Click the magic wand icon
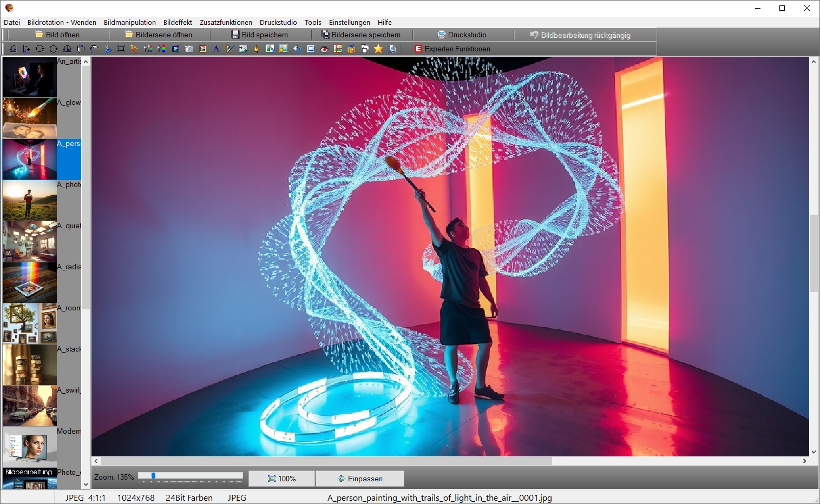This screenshot has height=504, width=820. coord(135,49)
